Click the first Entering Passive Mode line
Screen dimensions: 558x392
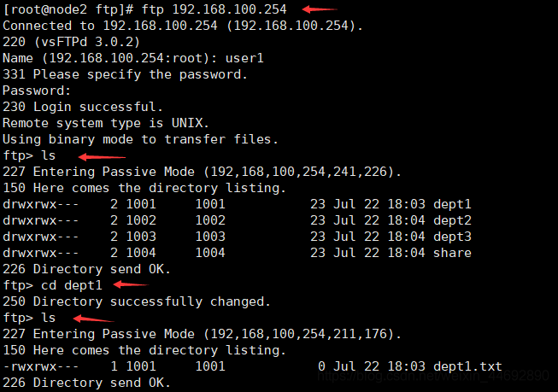202,172
